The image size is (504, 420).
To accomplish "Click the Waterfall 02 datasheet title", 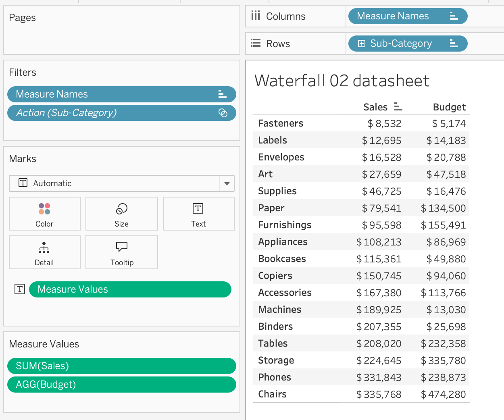I will (342, 81).
